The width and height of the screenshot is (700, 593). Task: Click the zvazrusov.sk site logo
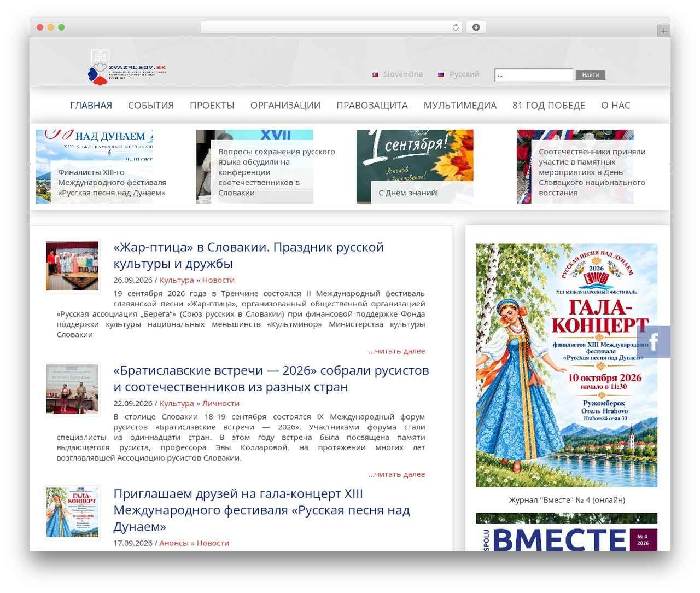click(127, 67)
